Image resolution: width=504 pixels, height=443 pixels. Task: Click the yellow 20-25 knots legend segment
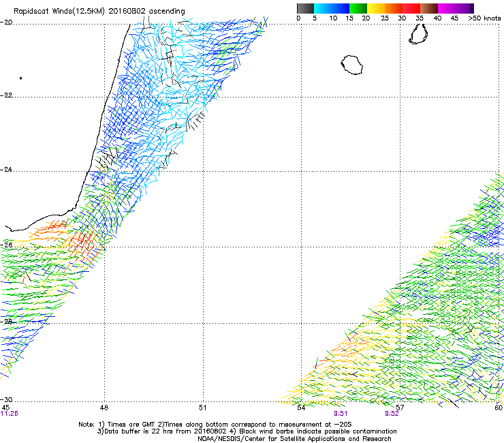coord(376,8)
